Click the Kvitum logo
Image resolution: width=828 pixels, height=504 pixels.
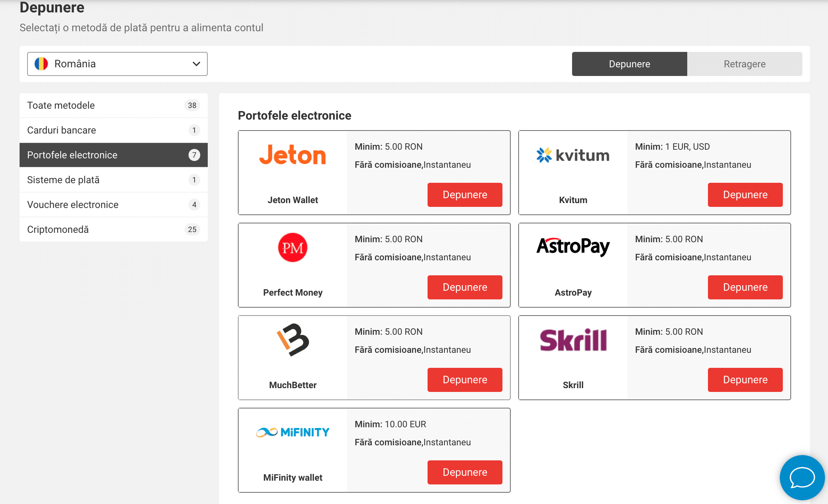[573, 155]
